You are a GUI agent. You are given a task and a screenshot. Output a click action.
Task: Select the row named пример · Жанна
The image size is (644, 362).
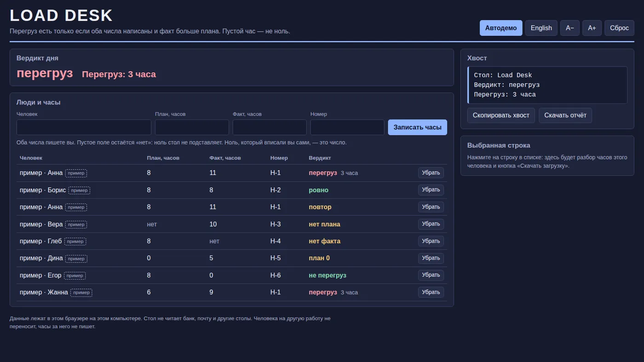click(232, 292)
